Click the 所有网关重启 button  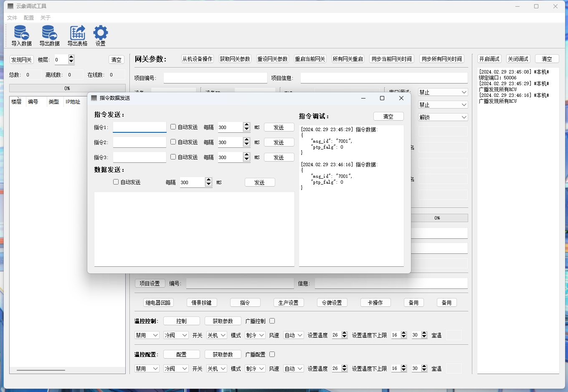coord(347,59)
